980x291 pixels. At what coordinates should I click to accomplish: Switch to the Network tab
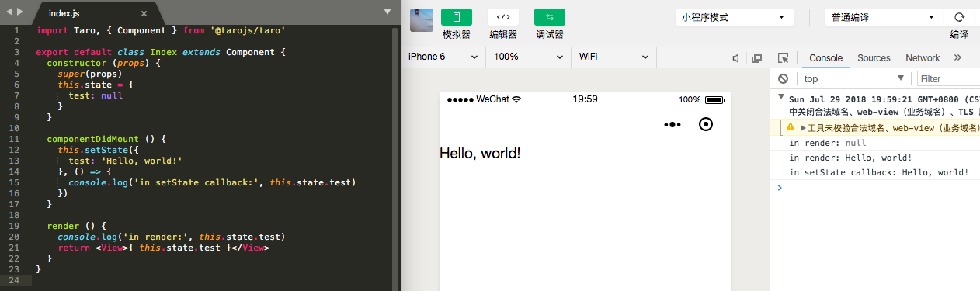click(x=923, y=58)
